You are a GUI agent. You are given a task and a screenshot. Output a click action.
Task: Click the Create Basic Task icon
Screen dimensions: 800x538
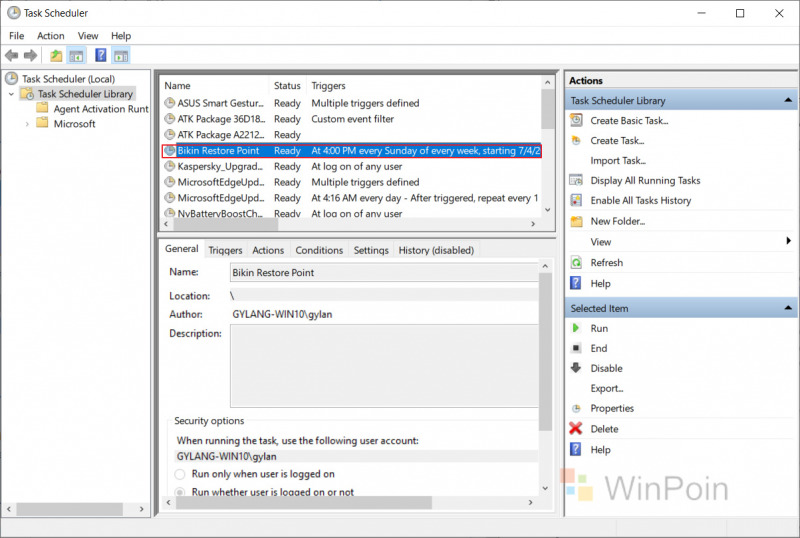(x=576, y=120)
